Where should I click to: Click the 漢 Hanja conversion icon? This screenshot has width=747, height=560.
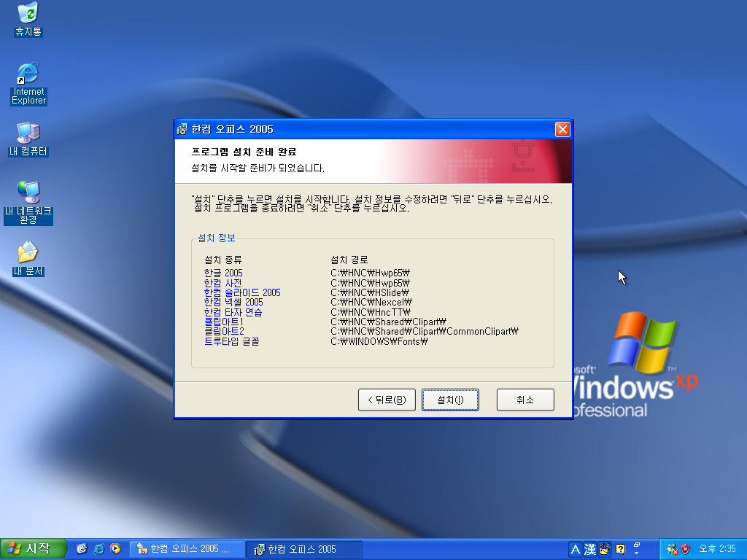click(x=589, y=550)
